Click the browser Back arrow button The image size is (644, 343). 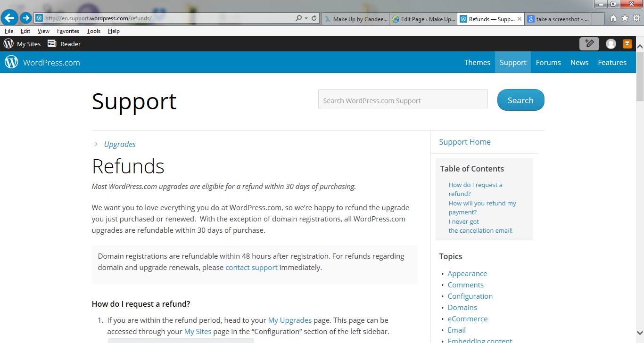[x=9, y=18]
